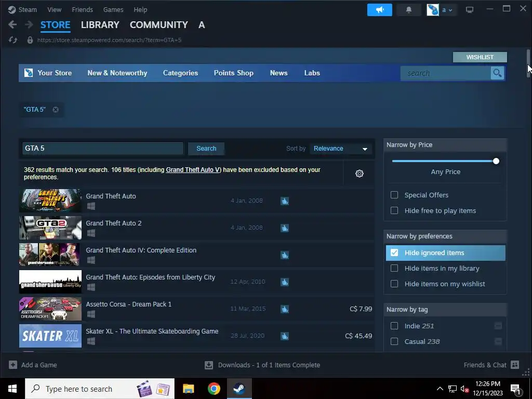Collapse the Narrow by Price section header
Image resolution: width=532 pixels, height=399 pixels.
(445, 145)
